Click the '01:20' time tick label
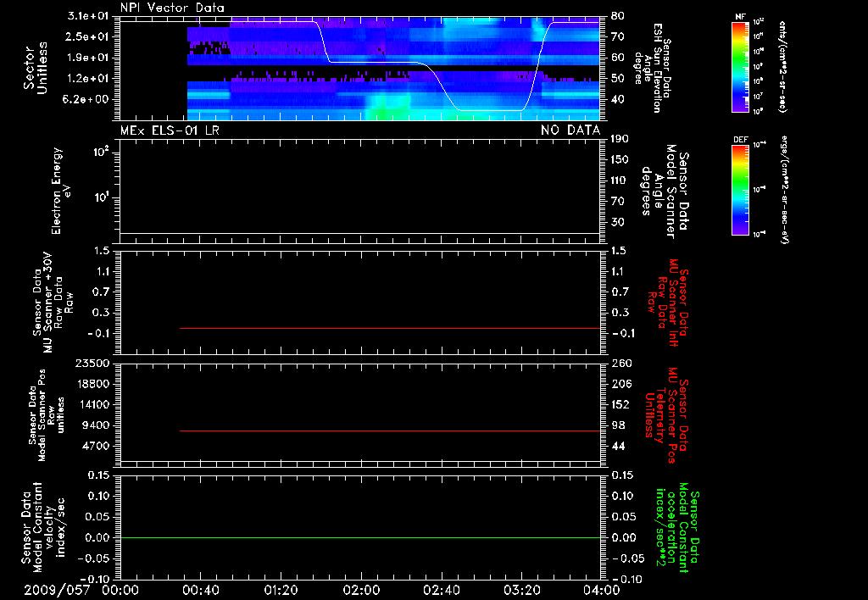 point(281,590)
